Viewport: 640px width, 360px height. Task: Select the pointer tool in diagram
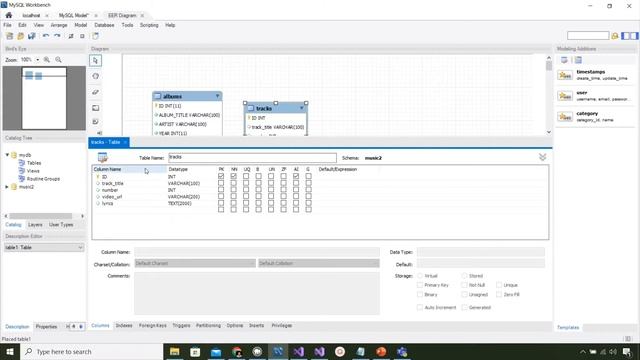(96, 60)
